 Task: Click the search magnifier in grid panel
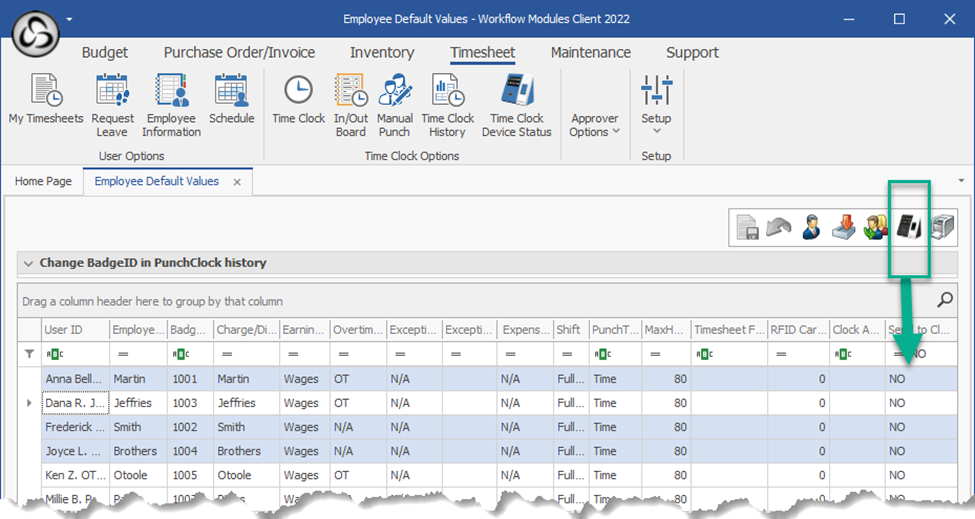click(x=944, y=300)
